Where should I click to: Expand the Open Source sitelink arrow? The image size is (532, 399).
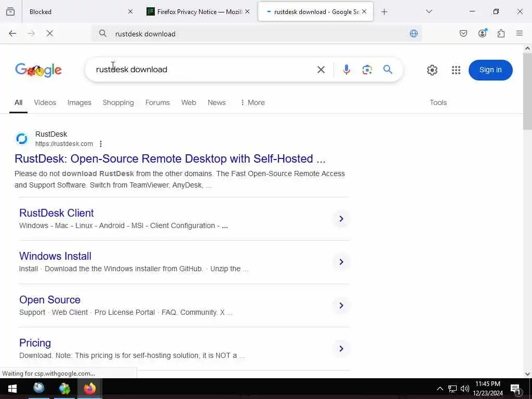click(x=341, y=305)
